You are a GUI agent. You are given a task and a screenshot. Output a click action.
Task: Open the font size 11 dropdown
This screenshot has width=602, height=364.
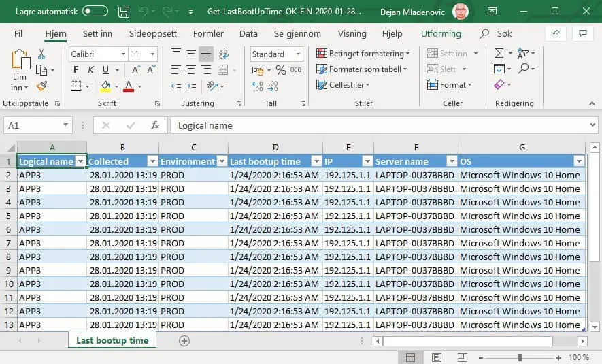pos(152,54)
